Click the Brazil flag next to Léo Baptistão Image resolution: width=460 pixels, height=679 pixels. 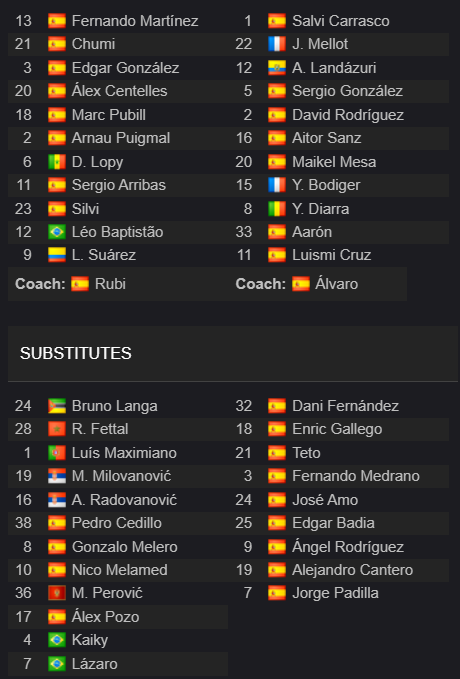[x=57, y=232]
